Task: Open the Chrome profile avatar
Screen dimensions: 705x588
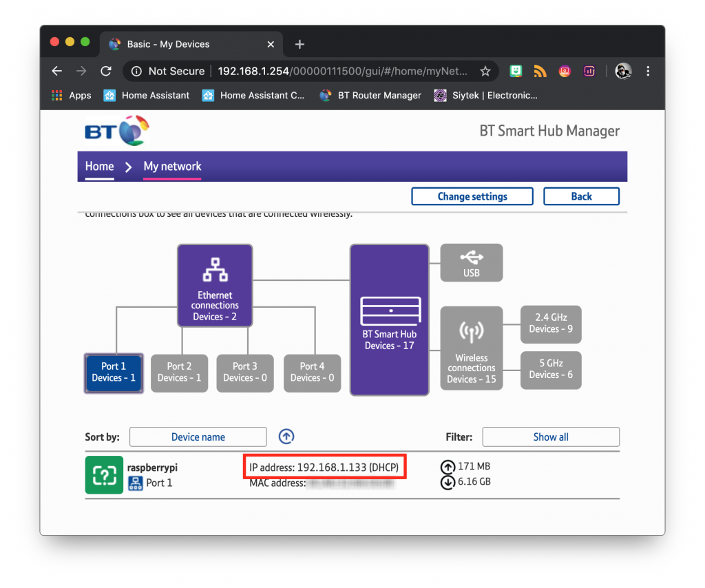Action: point(623,71)
